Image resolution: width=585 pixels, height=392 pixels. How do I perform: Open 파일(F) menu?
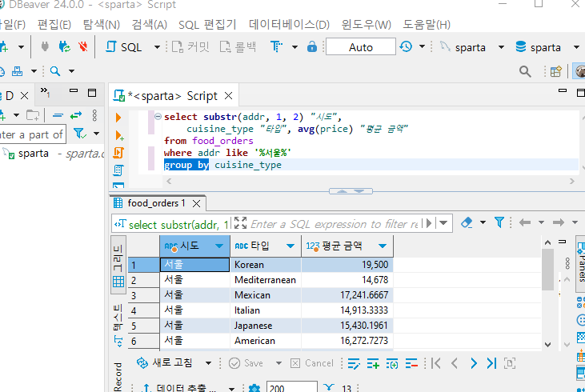pos(12,25)
